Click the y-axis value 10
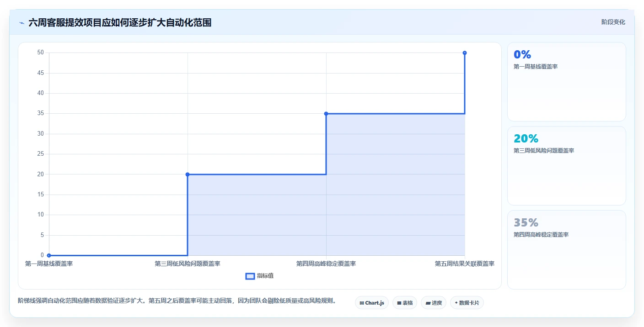This screenshot has height=327, width=644. 41,215
